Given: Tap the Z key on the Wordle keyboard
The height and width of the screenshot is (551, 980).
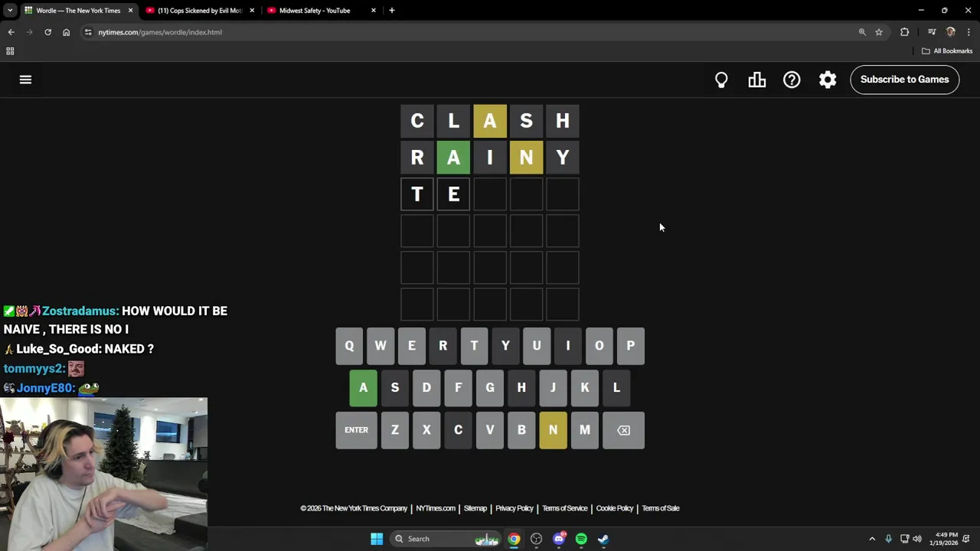Looking at the screenshot, I should click(395, 430).
